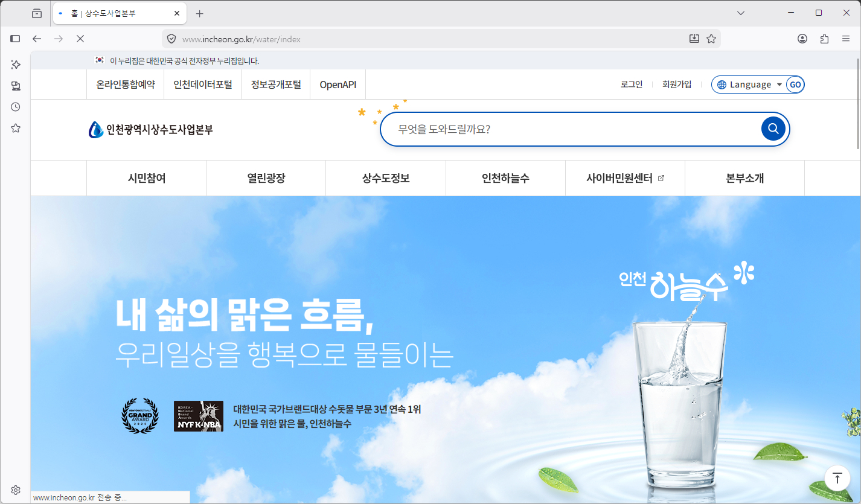Click the 회원가입 link

[x=677, y=85]
